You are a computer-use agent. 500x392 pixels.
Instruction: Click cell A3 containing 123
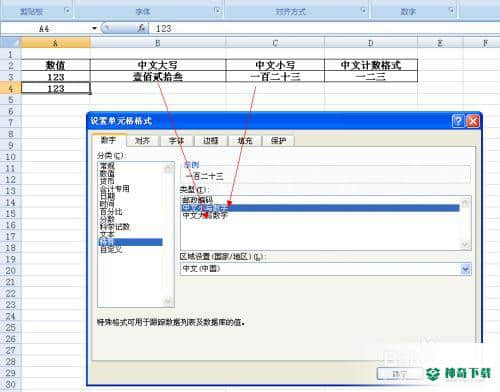pyautogui.click(x=56, y=77)
